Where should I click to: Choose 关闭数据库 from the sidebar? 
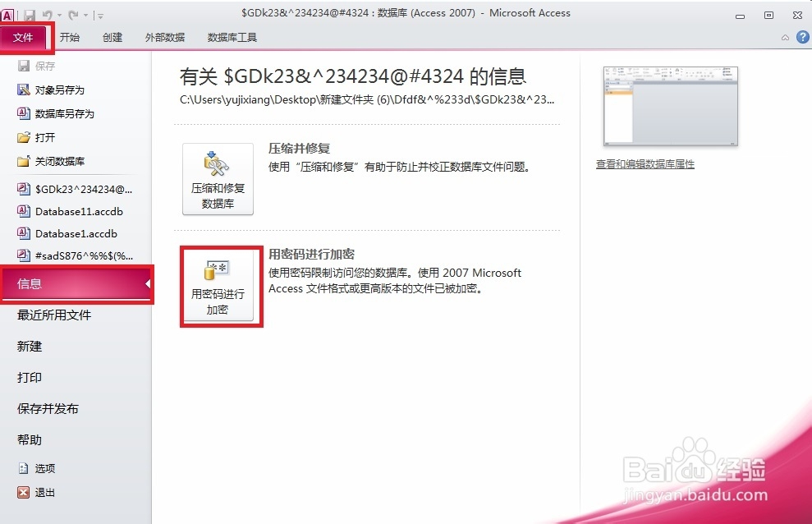56,161
